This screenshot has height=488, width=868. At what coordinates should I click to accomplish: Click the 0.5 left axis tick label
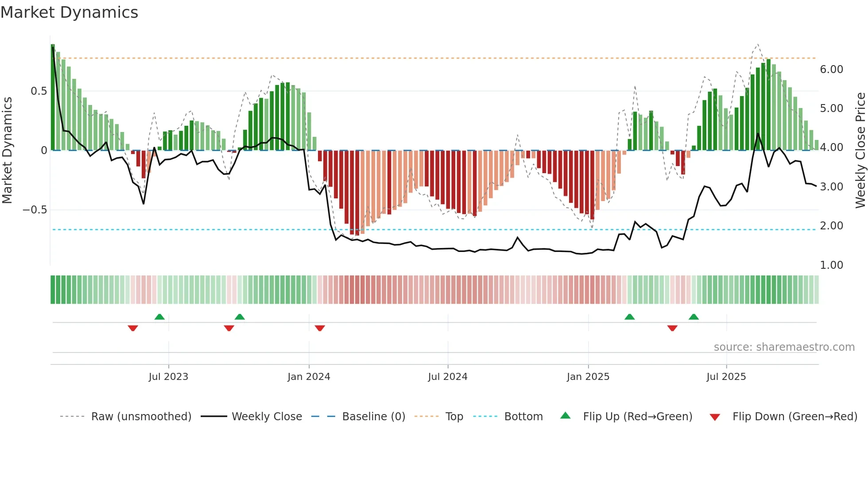pos(39,91)
